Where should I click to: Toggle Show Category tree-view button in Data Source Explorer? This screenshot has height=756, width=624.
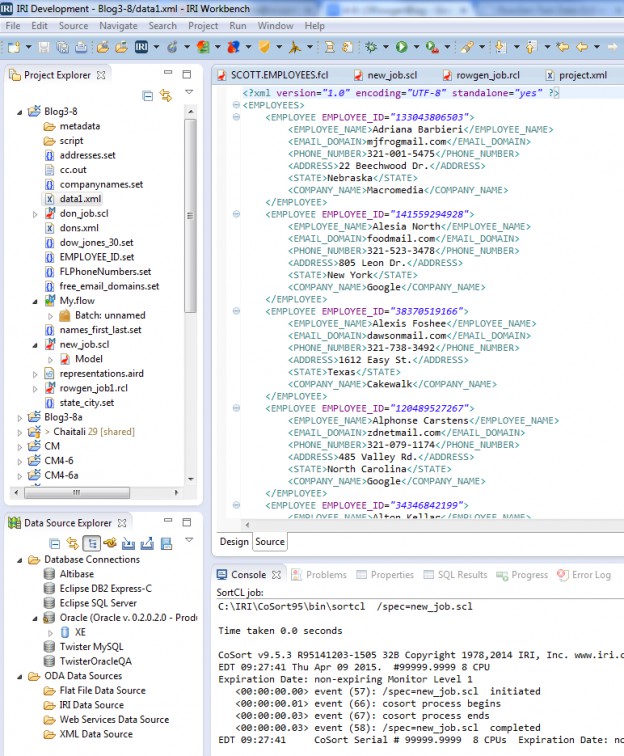(92, 543)
